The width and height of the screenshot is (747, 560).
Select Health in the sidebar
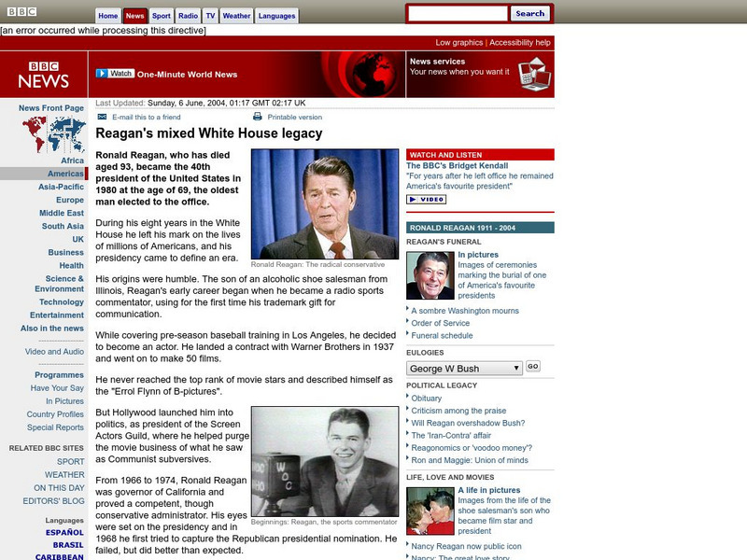click(x=72, y=265)
